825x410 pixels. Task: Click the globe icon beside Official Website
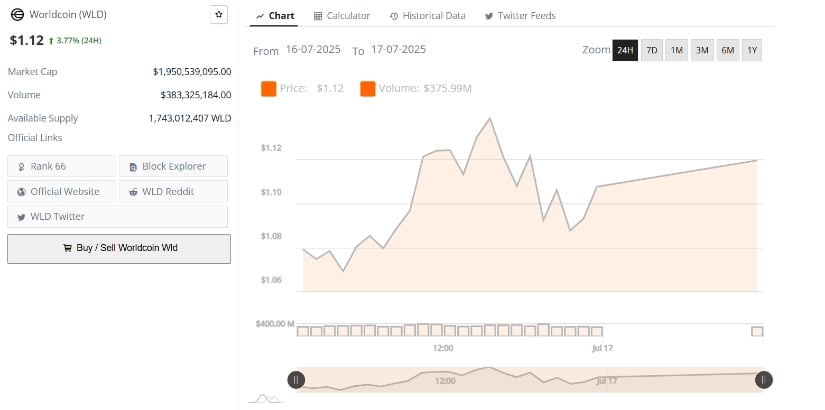point(22,192)
